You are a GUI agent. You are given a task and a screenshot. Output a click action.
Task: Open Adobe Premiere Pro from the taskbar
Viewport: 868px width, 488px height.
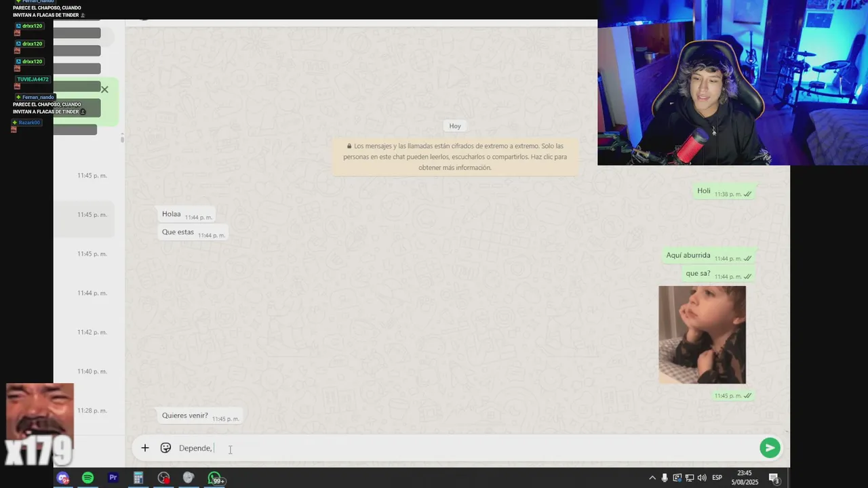pos(113,479)
